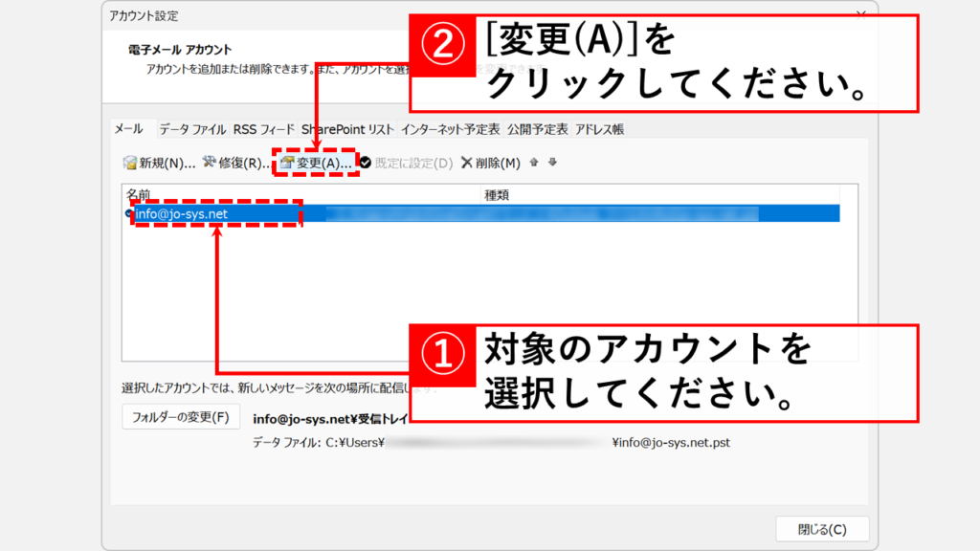Viewport: 980px width, 551px height.
Task: Click the 閉じる(C) close button
Action: click(822, 529)
